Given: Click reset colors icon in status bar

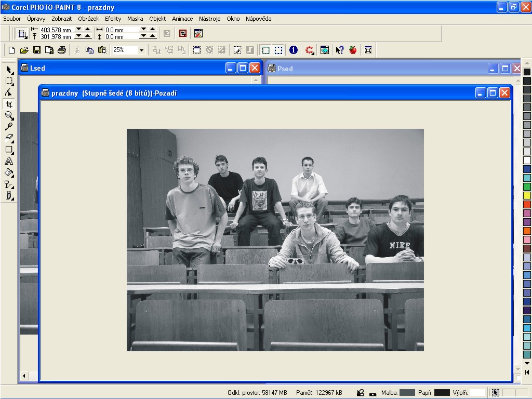Looking at the screenshot, I should pos(373,394).
